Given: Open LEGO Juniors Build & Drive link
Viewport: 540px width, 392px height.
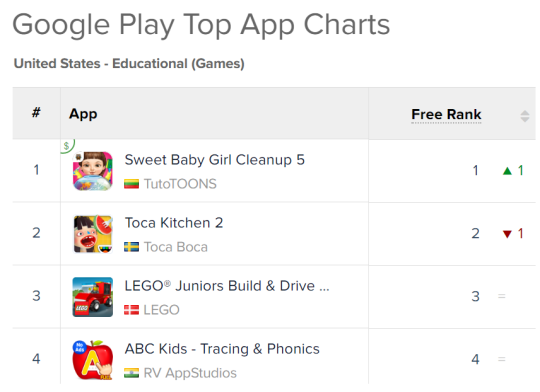Looking at the screenshot, I should [x=227, y=286].
